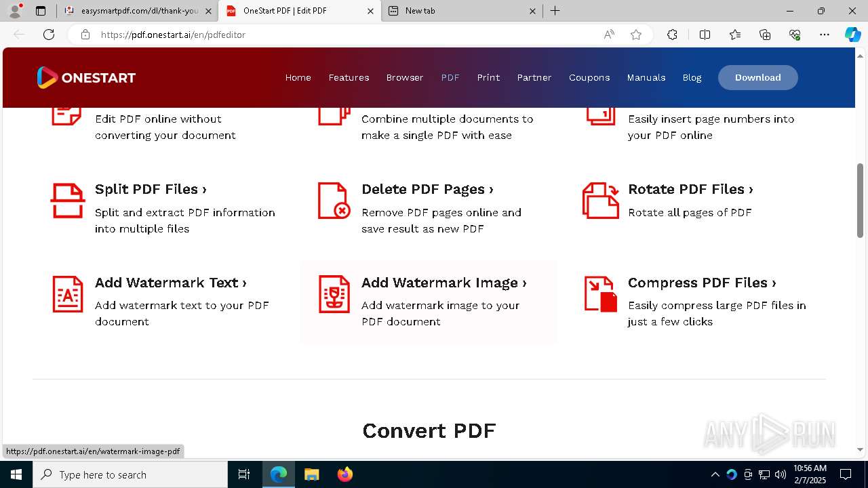Image resolution: width=868 pixels, height=488 pixels.
Task: Open the Read aloud tool
Action: point(609,35)
